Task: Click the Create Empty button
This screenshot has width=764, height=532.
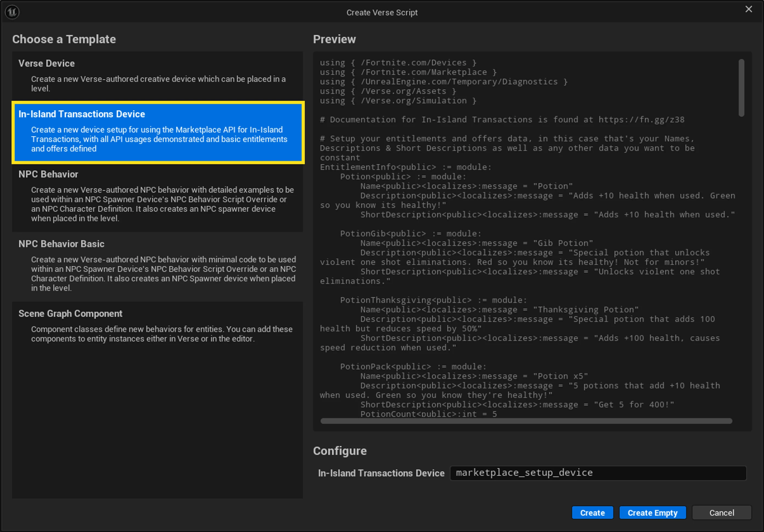Action: tap(652, 513)
